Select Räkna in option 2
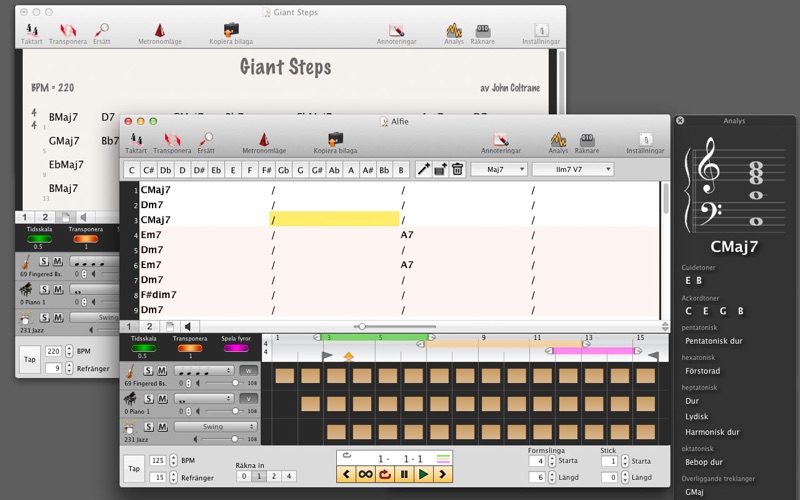The image size is (800, 500). pos(274,476)
